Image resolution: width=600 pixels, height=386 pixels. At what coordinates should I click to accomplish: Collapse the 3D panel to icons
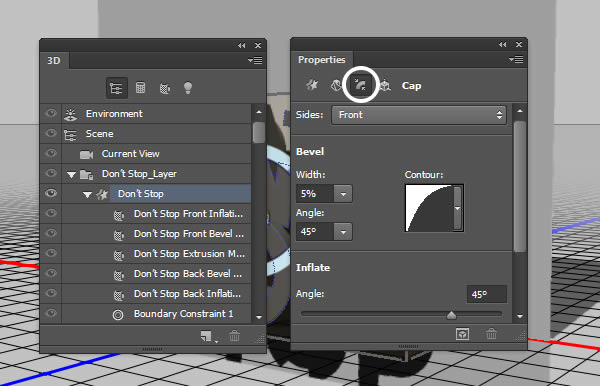[241, 46]
